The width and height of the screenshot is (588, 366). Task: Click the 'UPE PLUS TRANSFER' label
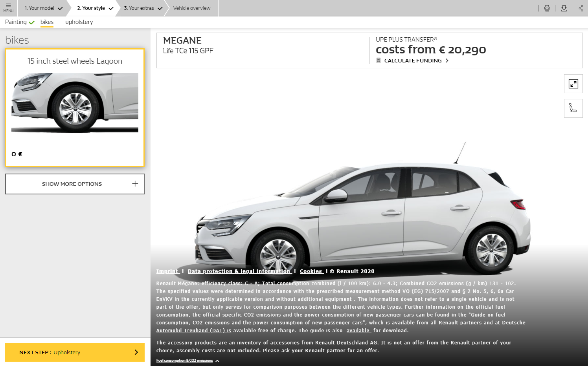[406, 39]
